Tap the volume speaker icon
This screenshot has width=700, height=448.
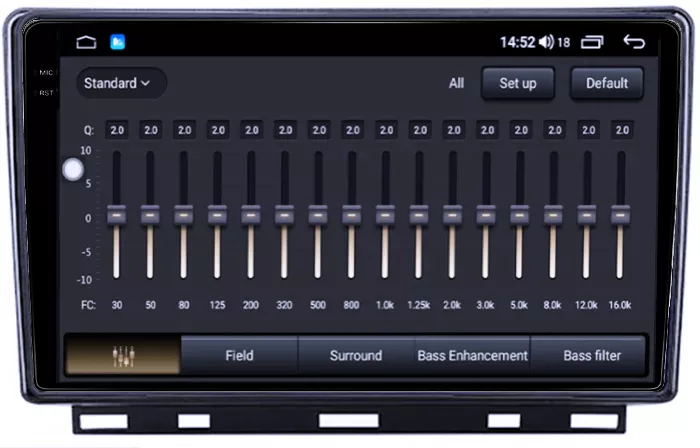(546, 42)
